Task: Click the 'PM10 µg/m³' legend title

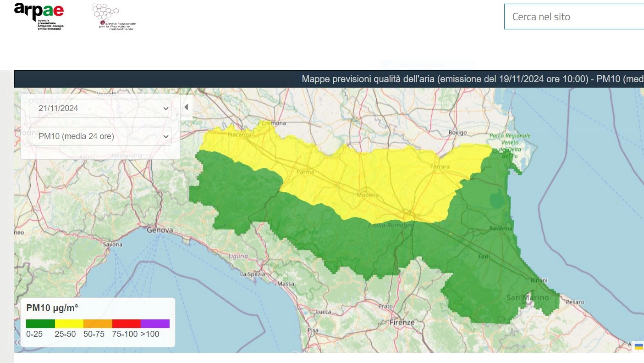Action: 52,307
